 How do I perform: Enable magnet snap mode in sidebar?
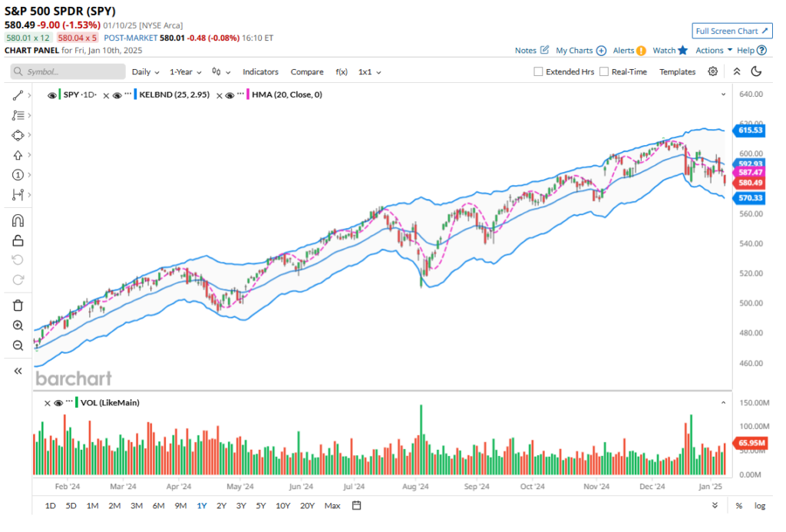tap(18, 221)
